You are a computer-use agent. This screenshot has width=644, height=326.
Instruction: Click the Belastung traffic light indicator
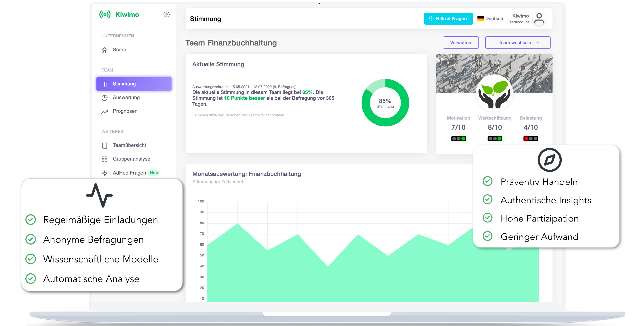click(531, 139)
